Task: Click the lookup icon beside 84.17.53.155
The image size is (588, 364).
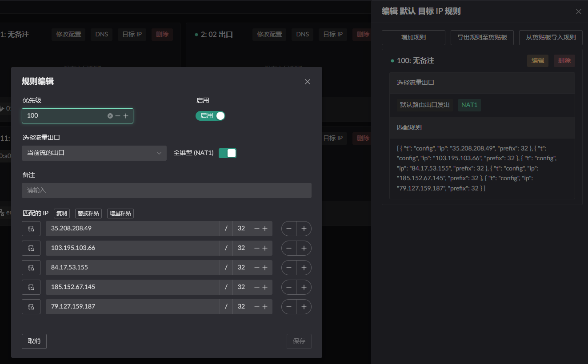Action: [31, 268]
